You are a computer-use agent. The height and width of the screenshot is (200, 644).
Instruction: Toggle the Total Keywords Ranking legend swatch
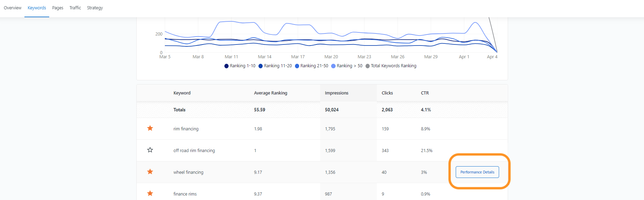pos(368,66)
